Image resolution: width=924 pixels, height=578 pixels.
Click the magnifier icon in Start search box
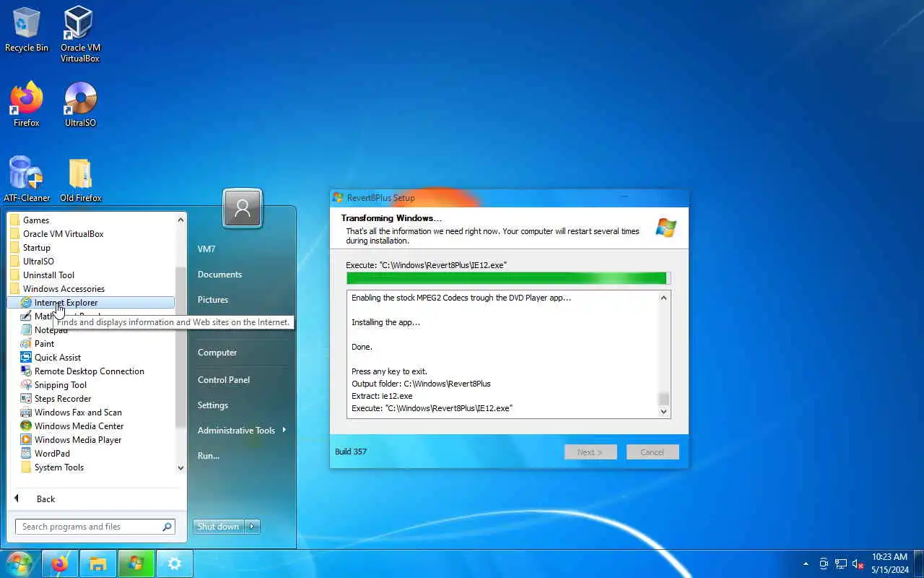tap(167, 527)
